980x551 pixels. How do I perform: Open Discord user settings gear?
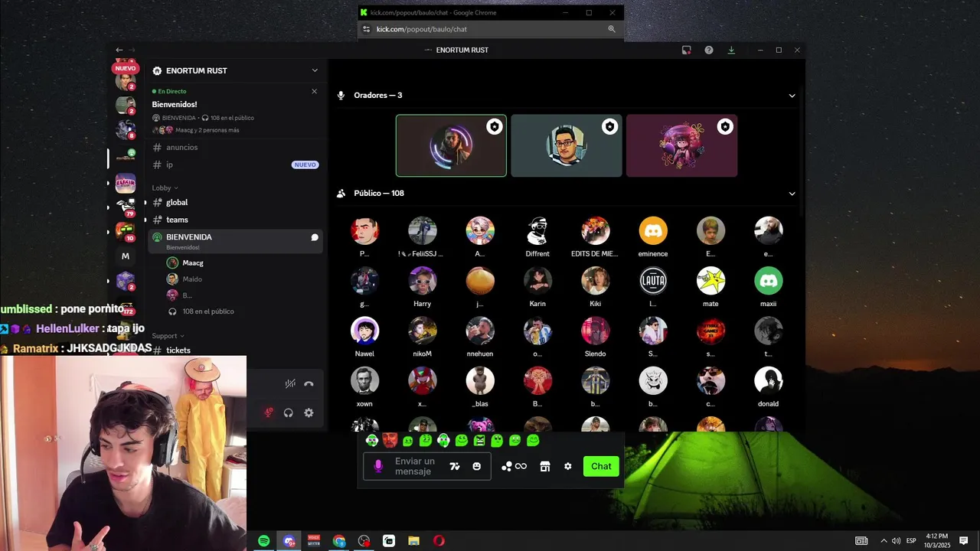309,412
